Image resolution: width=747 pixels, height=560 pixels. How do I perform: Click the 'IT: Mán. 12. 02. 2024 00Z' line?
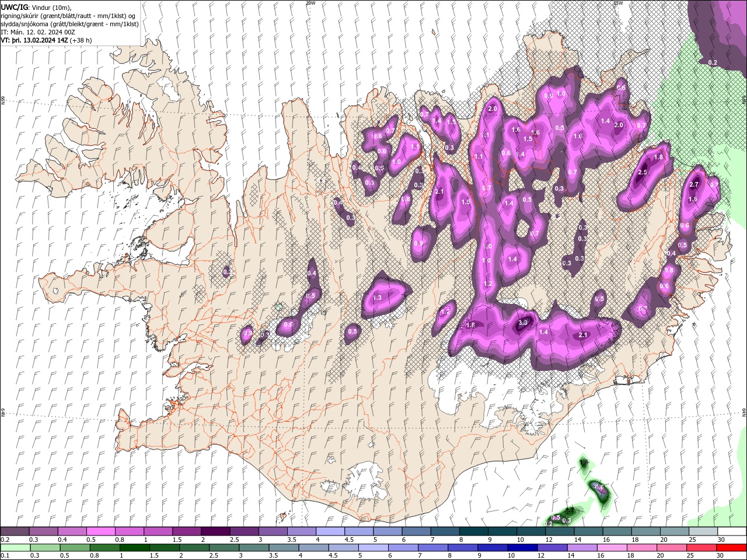click(x=37, y=32)
